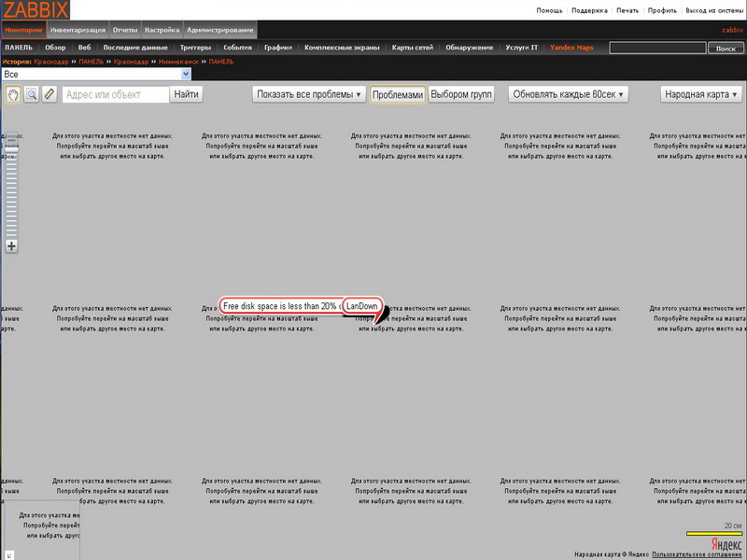Open the Отчеты tab
Viewport: 747px width, 560px height.
(125, 30)
